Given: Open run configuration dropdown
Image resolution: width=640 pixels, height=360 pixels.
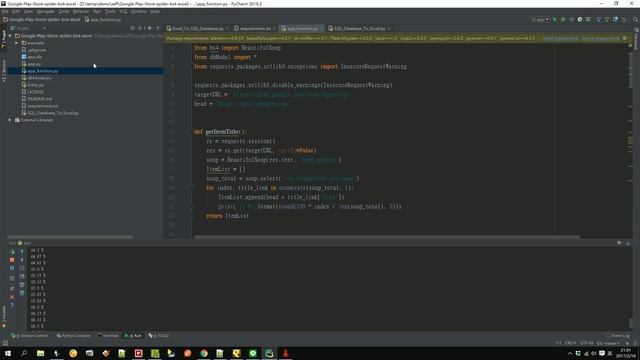Looking at the screenshot, I should [x=540, y=19].
